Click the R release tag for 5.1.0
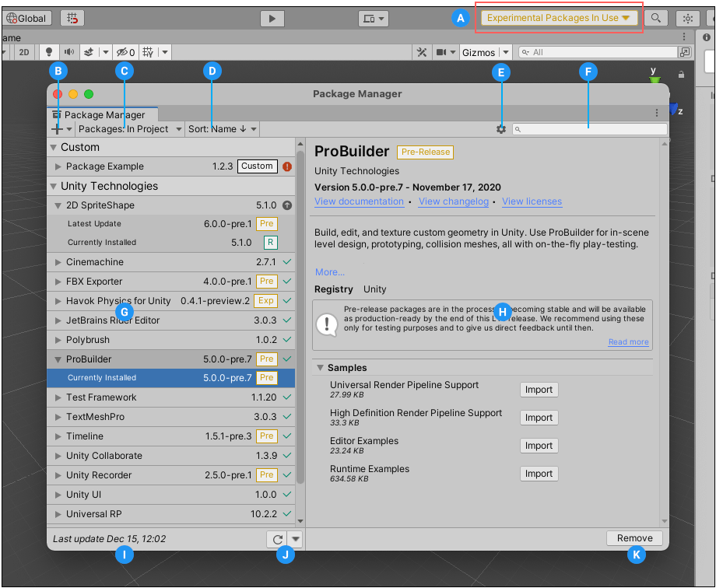Screen dimensions: 716x588 pyautogui.click(x=271, y=243)
